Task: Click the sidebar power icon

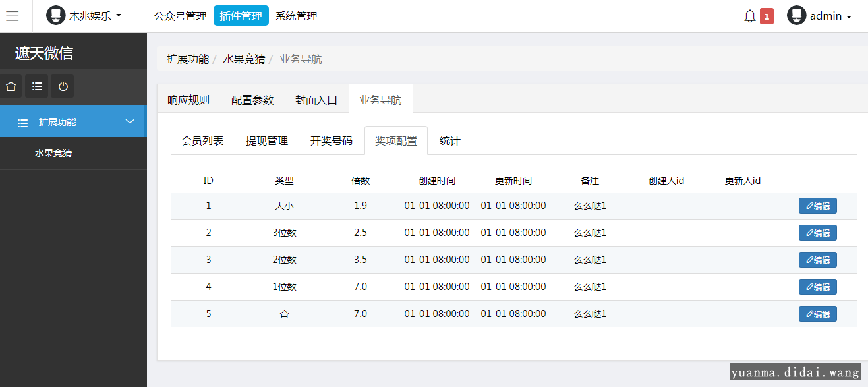Action: (x=63, y=86)
